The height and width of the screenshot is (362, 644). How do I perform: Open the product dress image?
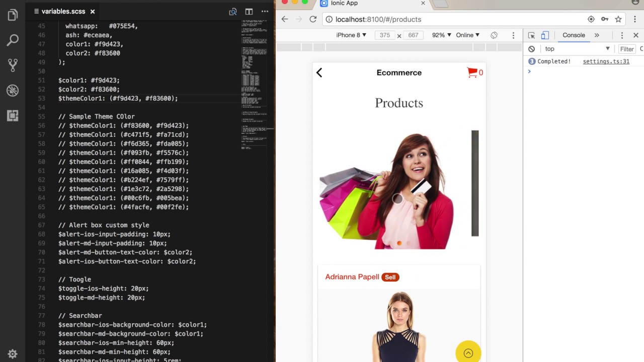pos(399,327)
